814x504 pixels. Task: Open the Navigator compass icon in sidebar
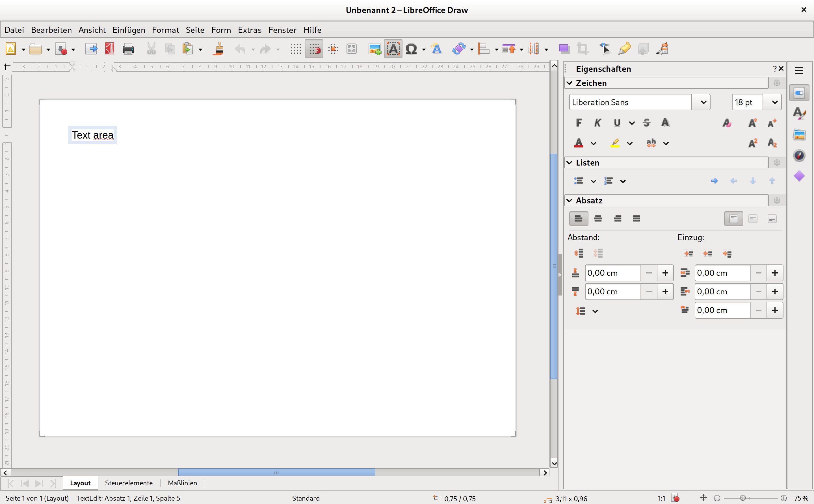[799, 155]
